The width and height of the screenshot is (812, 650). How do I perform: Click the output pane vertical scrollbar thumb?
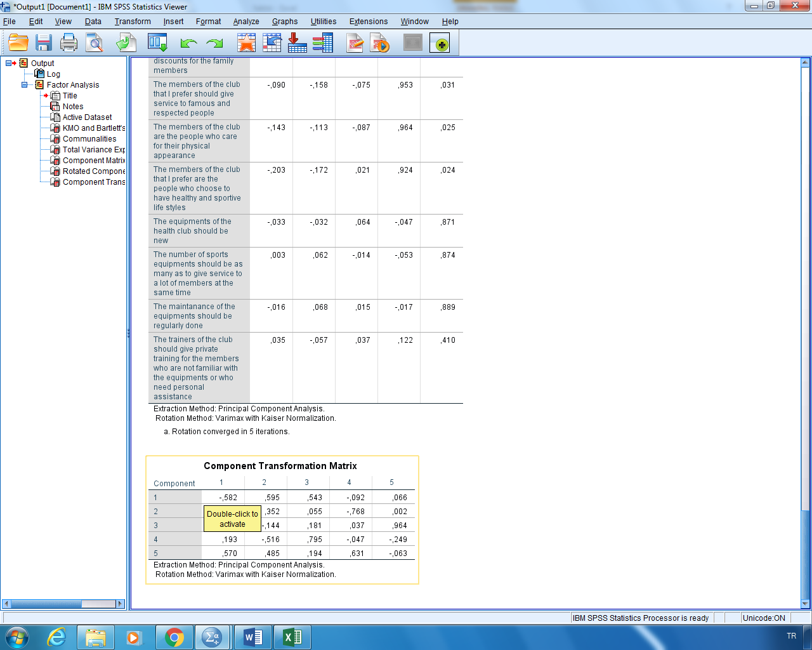tap(805, 554)
